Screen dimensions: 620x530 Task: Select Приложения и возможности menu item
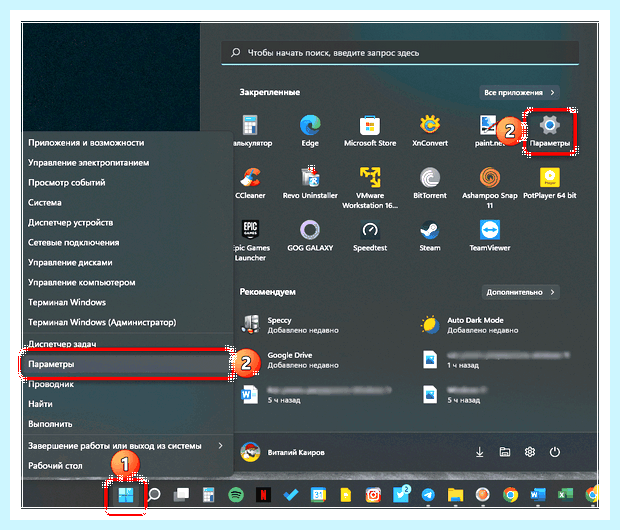(x=127, y=143)
